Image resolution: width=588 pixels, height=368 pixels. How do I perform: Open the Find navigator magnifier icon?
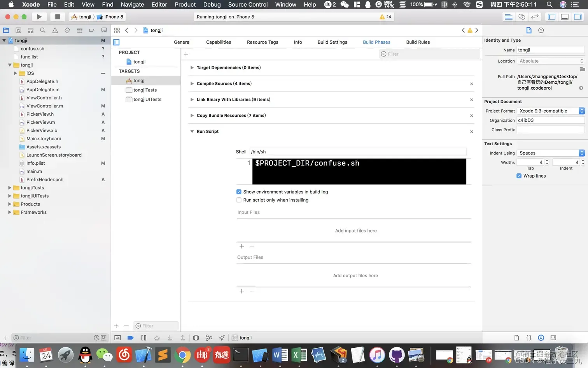point(43,30)
